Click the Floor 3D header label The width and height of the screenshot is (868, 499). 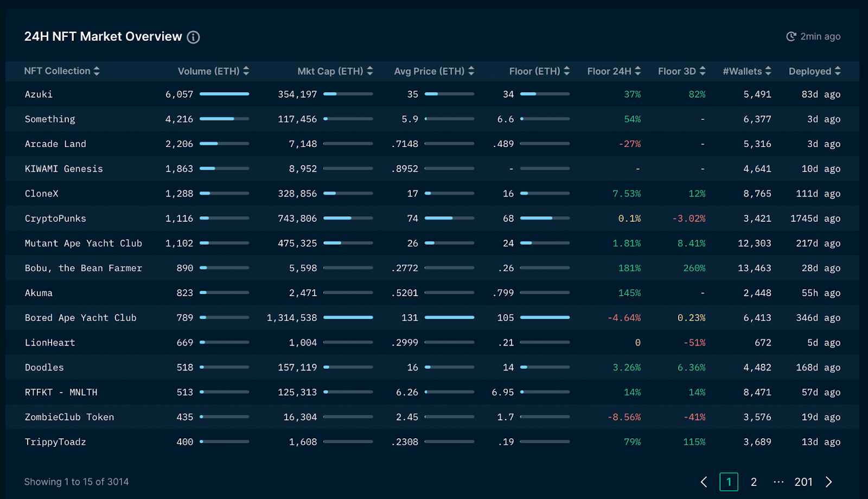(677, 71)
